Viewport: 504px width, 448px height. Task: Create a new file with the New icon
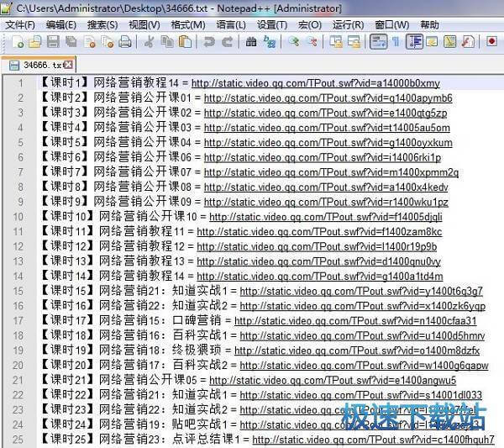18,42
